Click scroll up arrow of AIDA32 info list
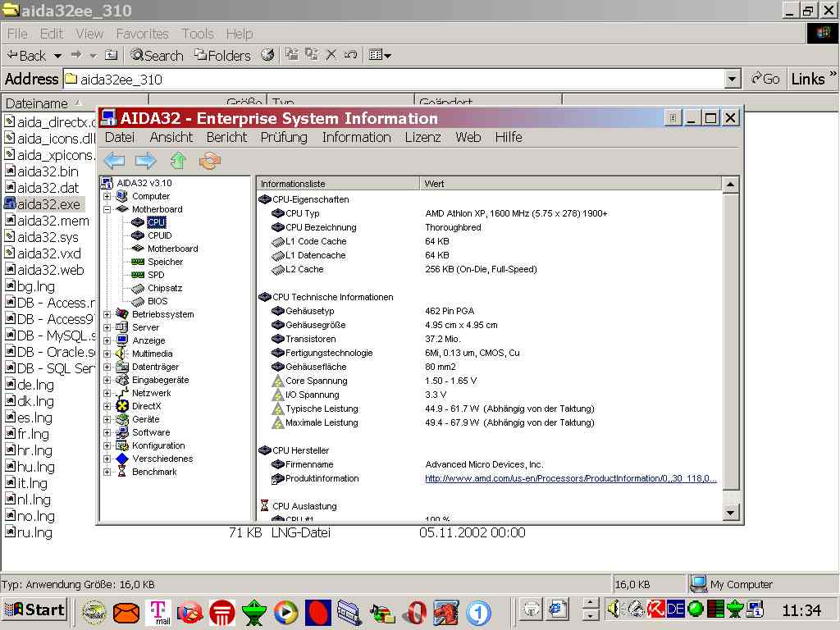The image size is (840, 630). tap(730, 185)
